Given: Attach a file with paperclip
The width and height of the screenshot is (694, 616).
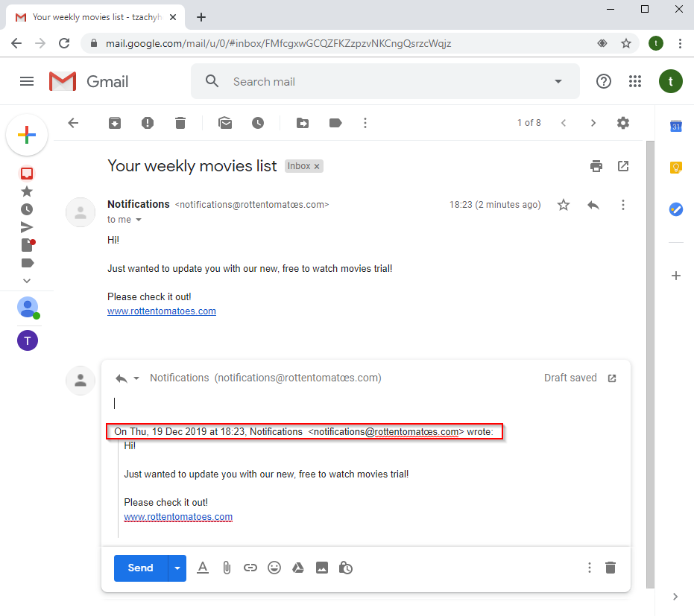Looking at the screenshot, I should pyautogui.click(x=227, y=568).
